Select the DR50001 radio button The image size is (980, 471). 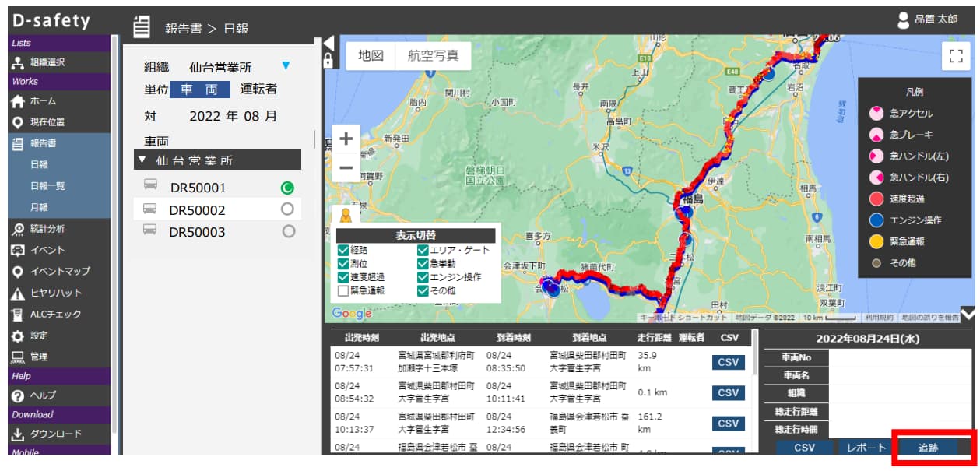pyautogui.click(x=287, y=188)
